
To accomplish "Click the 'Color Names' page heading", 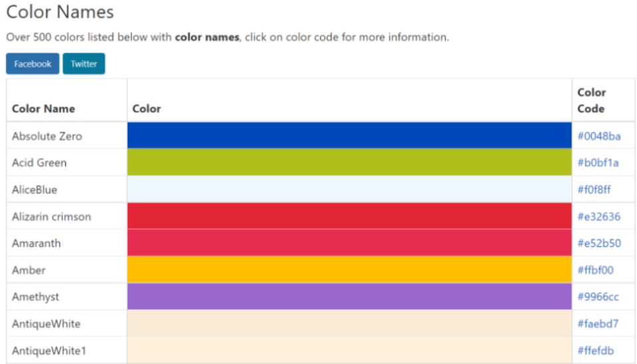I will click(60, 12).
